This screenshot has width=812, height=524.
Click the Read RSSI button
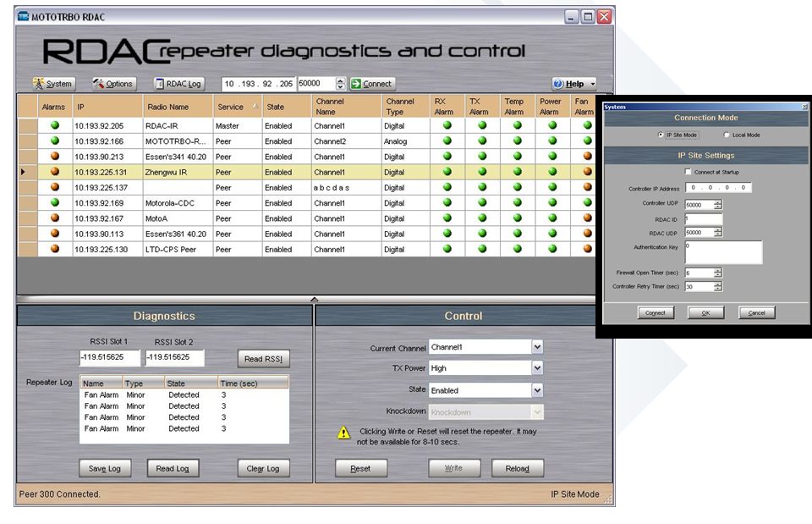[x=264, y=359]
